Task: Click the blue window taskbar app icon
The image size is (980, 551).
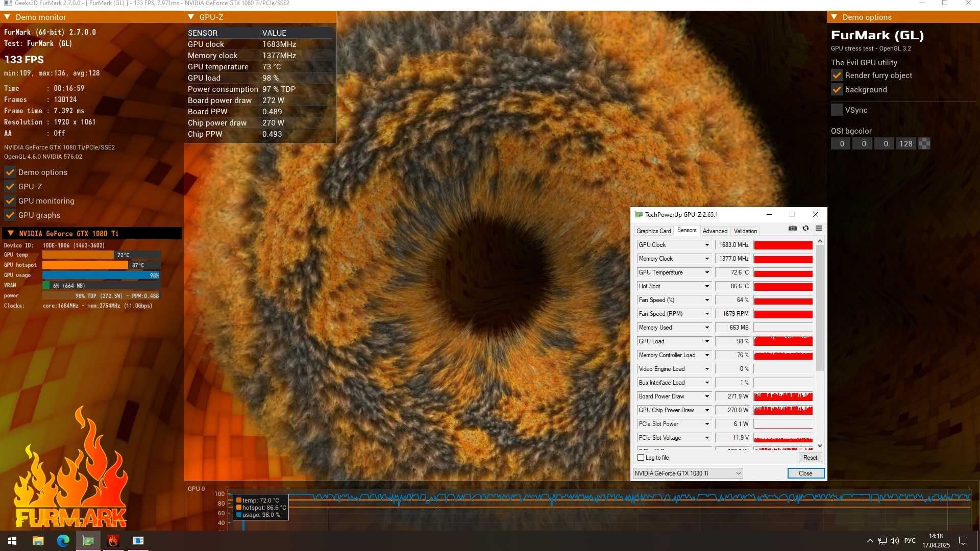Action: click(x=138, y=541)
